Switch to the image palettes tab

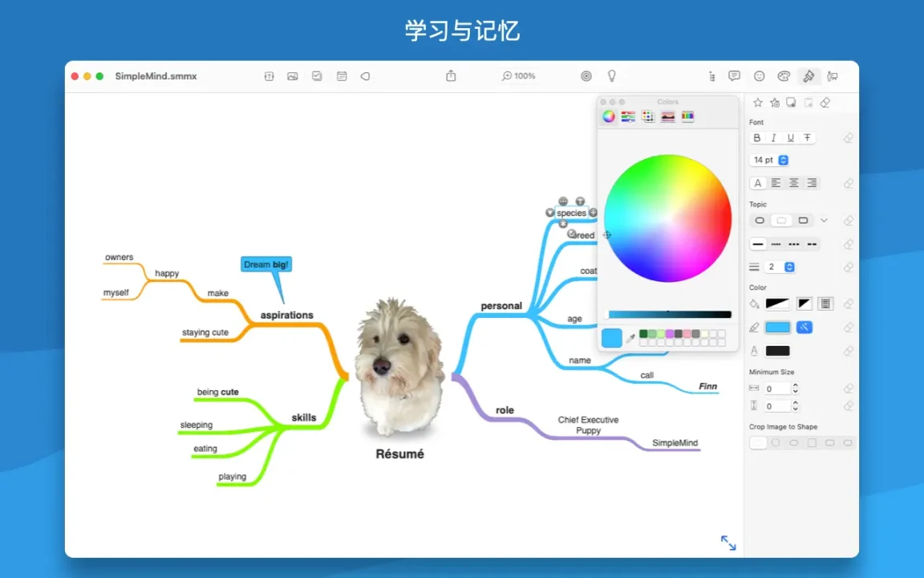tap(667, 116)
